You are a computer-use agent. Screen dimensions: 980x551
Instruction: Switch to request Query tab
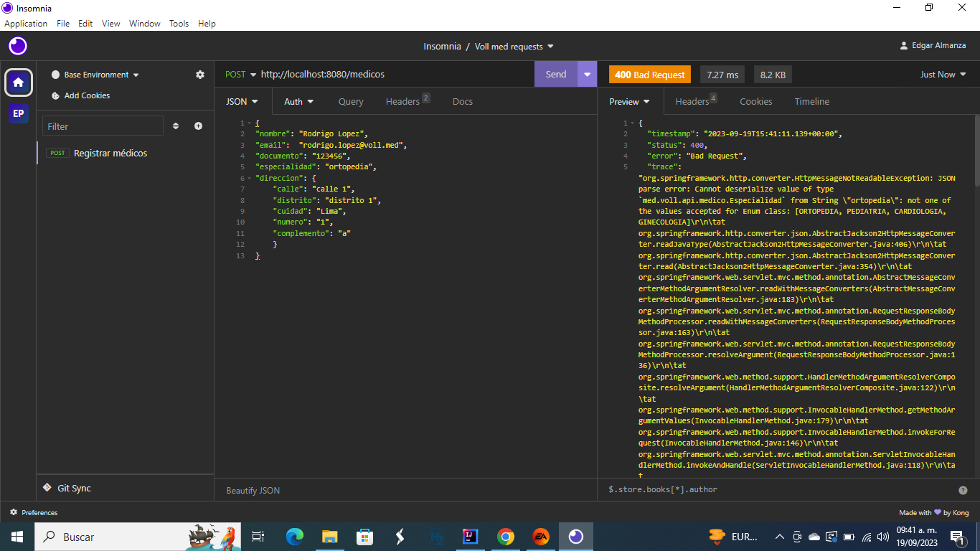351,101
